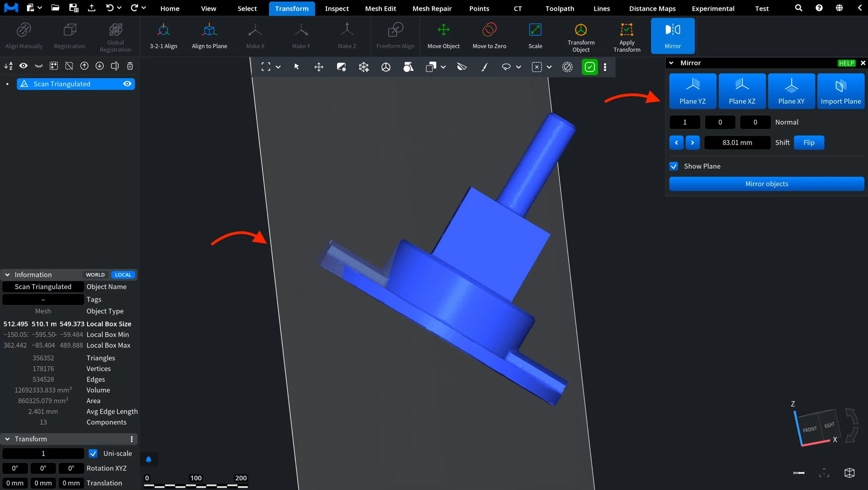Expand the lasso selection dropdown arrow
The image size is (868, 490).
click(518, 67)
